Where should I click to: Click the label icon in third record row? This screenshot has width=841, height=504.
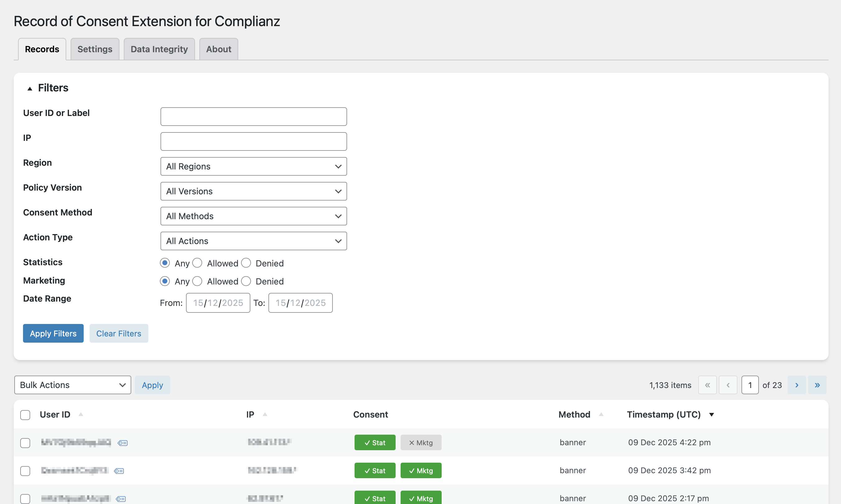click(x=121, y=499)
